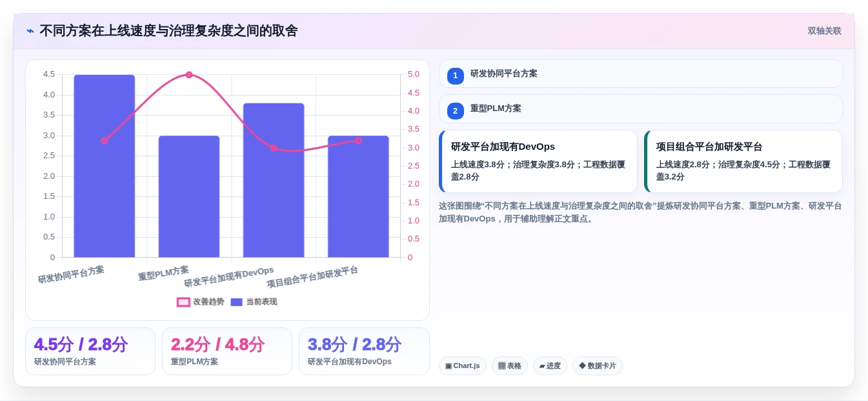Click the 表格 tag
The width and height of the screenshot is (868, 401).
point(510,366)
